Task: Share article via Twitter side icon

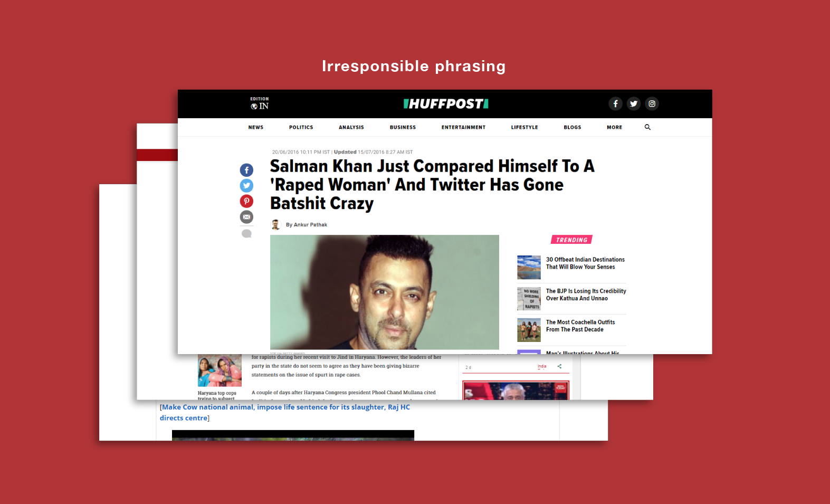Action: click(246, 186)
